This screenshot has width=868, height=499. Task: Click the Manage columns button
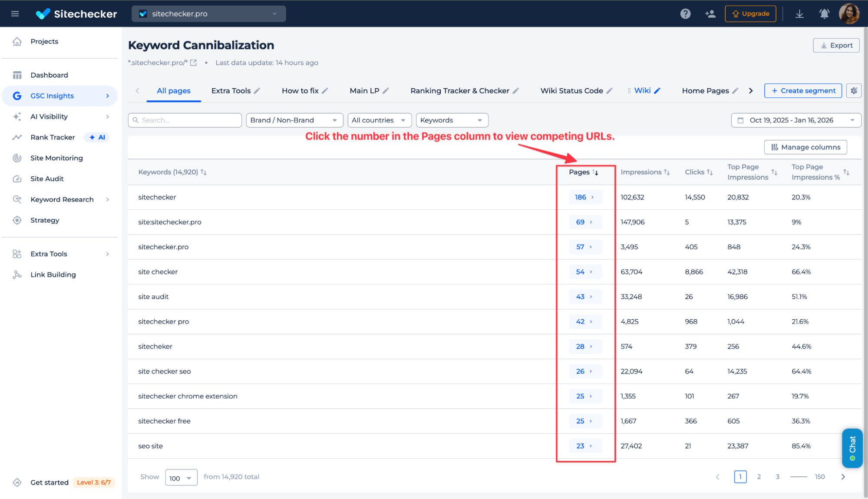click(805, 147)
